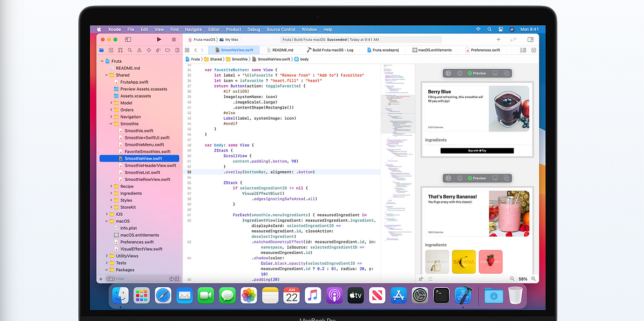Click the Run button in the Xcode toolbar
Screen dimensions: 644x321
click(159, 39)
